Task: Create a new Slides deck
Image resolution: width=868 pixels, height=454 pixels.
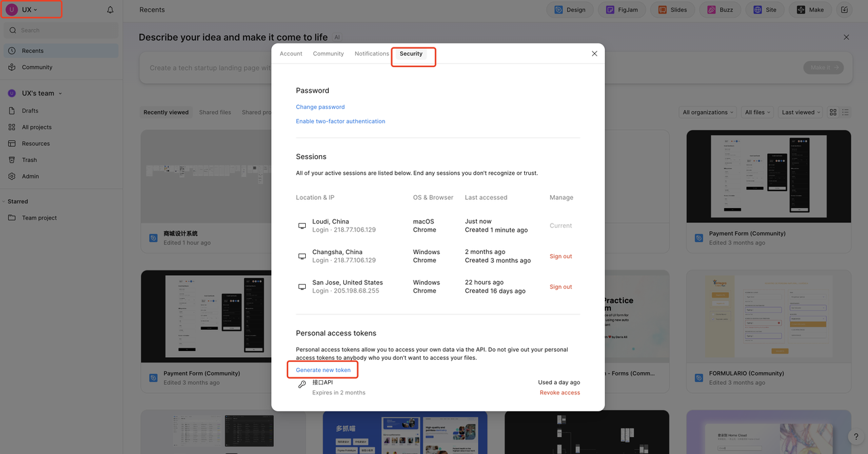Action: (673, 10)
